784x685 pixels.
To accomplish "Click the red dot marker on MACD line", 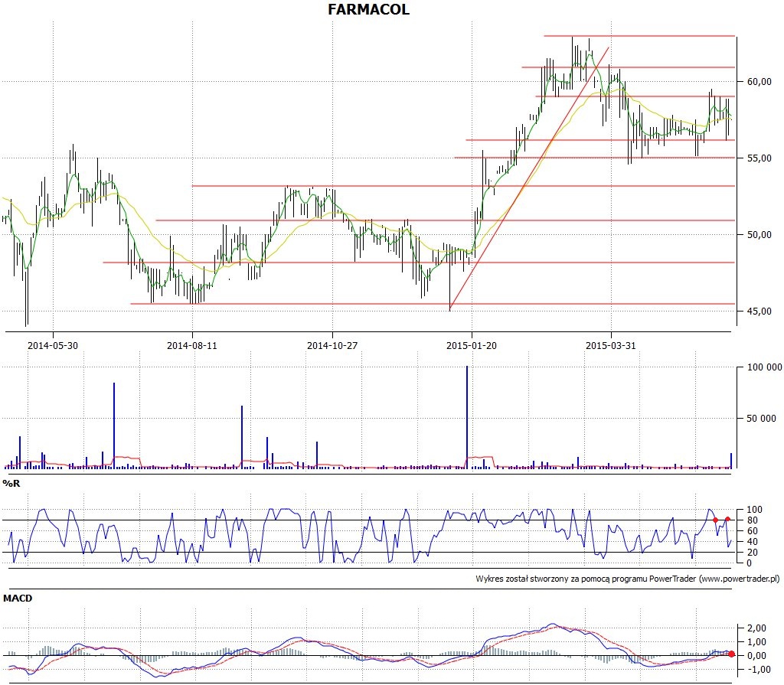I will point(731,654).
